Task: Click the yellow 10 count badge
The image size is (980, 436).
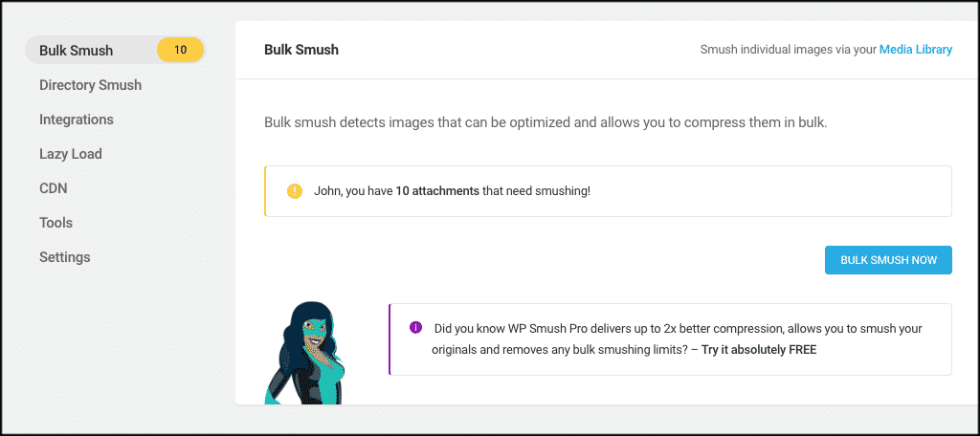Action: click(180, 50)
